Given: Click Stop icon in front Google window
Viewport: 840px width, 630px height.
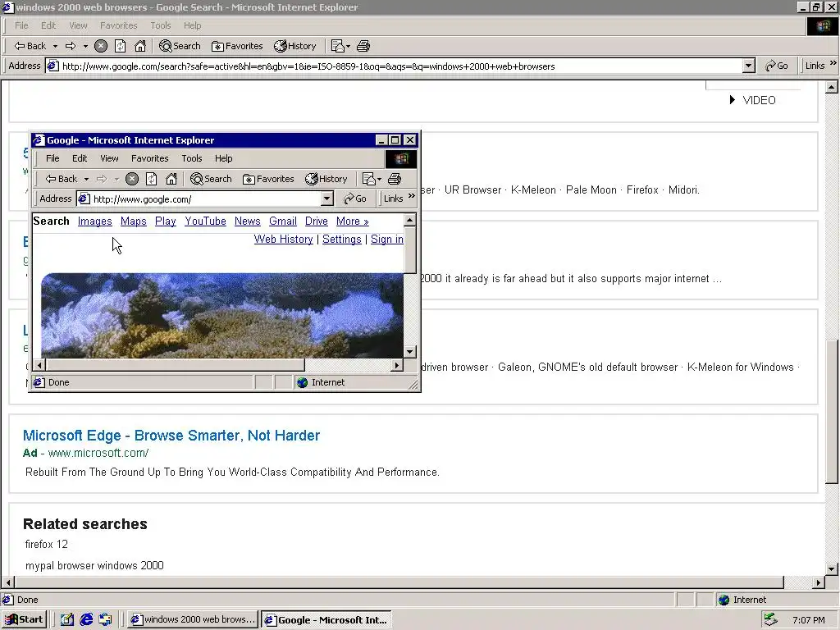Looking at the screenshot, I should point(132,179).
